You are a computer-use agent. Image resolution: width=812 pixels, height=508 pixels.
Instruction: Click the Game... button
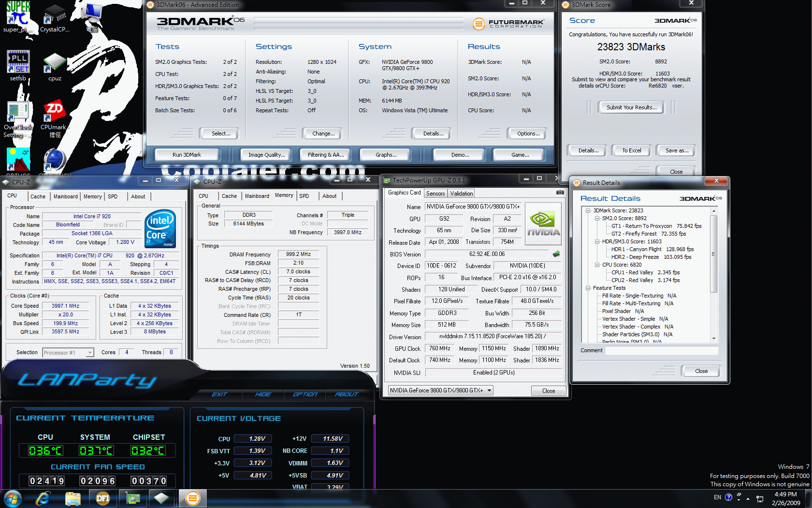click(520, 155)
